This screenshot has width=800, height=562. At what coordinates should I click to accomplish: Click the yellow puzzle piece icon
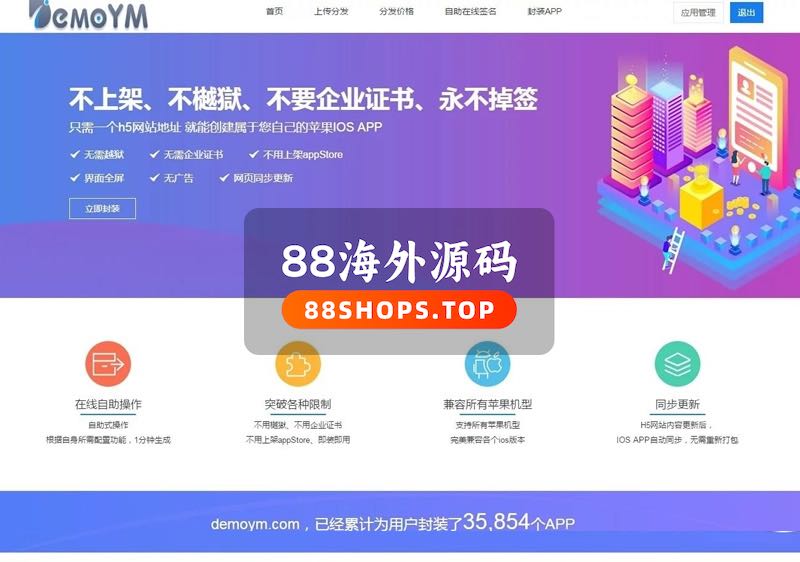[x=298, y=364]
